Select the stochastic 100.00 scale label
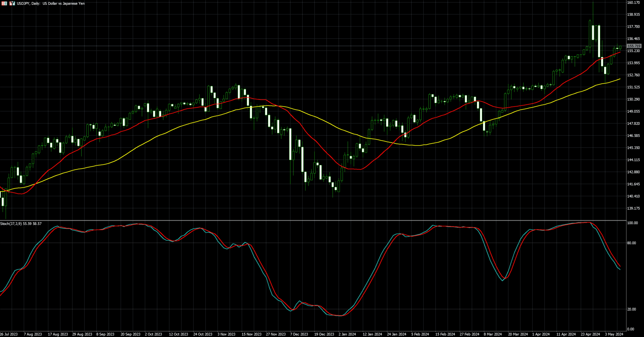This screenshot has width=644, height=337. click(632, 223)
